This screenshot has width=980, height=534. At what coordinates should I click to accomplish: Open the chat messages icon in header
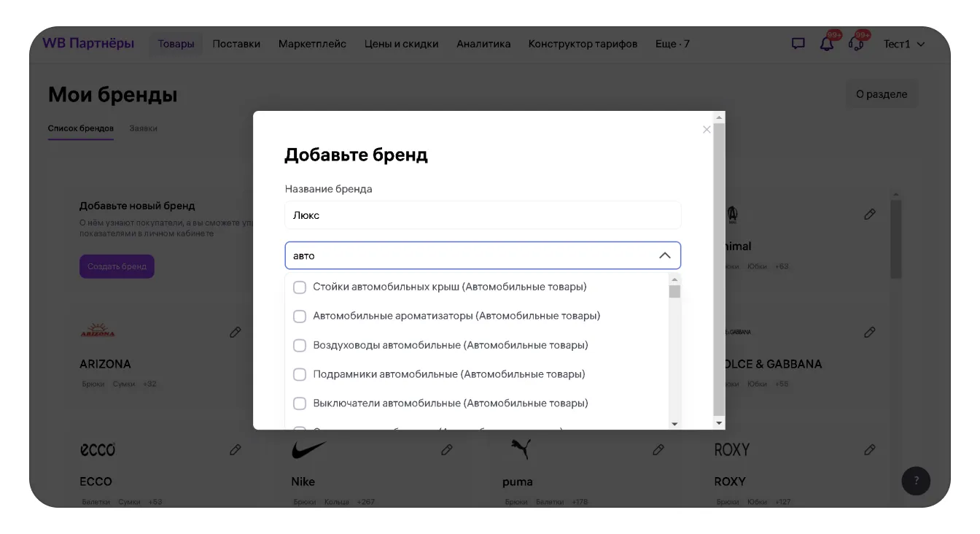point(798,44)
